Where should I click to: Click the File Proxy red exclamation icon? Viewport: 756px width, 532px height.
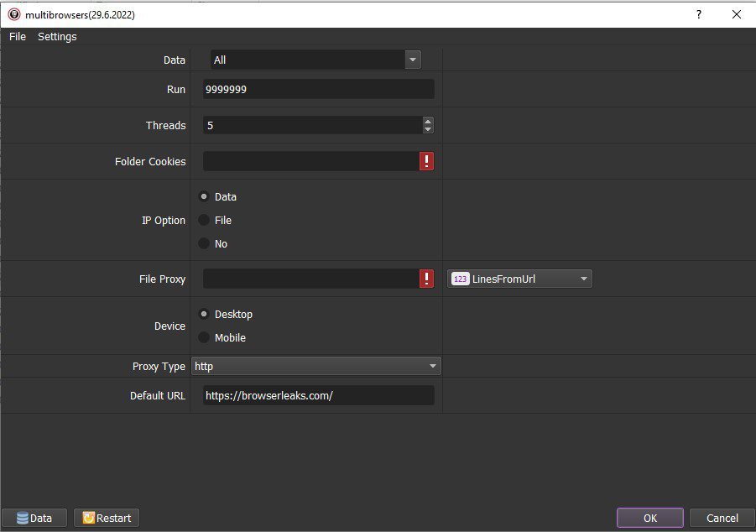coord(426,279)
